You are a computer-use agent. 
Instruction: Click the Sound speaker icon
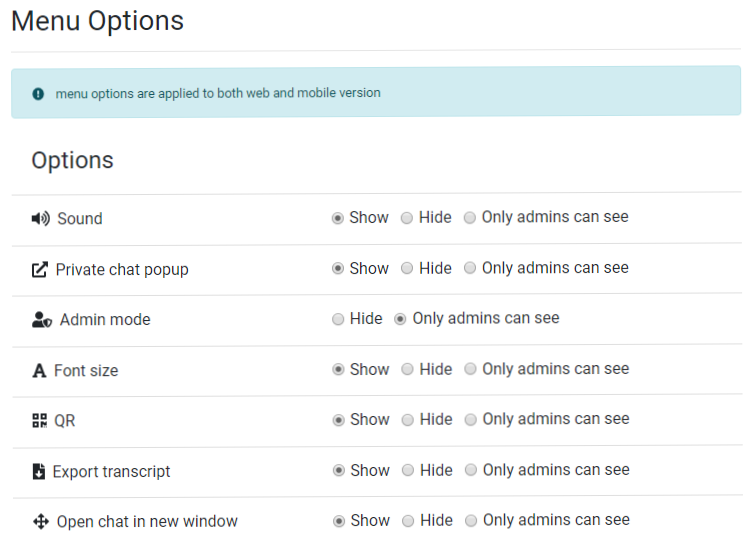tap(41, 219)
